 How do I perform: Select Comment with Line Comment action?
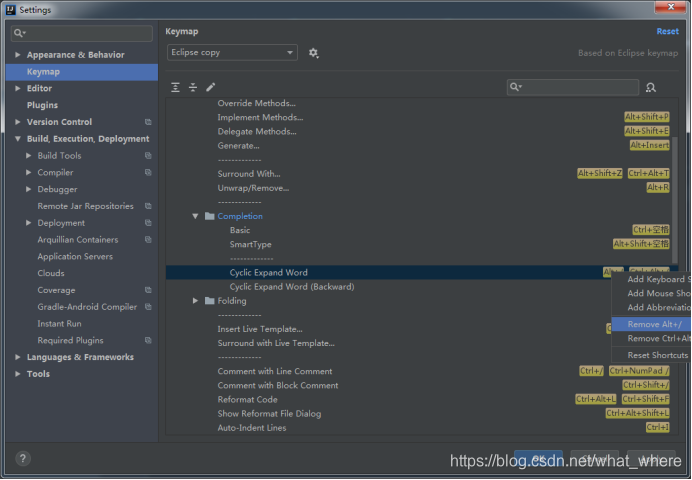(275, 371)
